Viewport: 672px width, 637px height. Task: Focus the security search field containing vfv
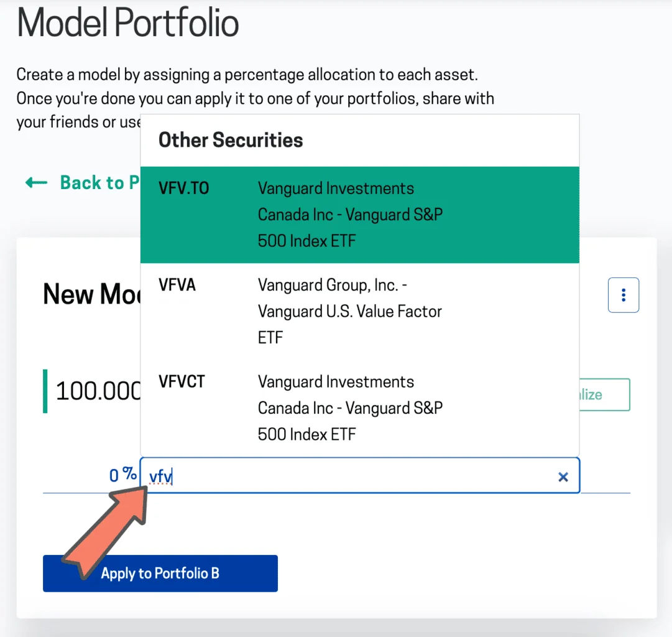point(348,477)
